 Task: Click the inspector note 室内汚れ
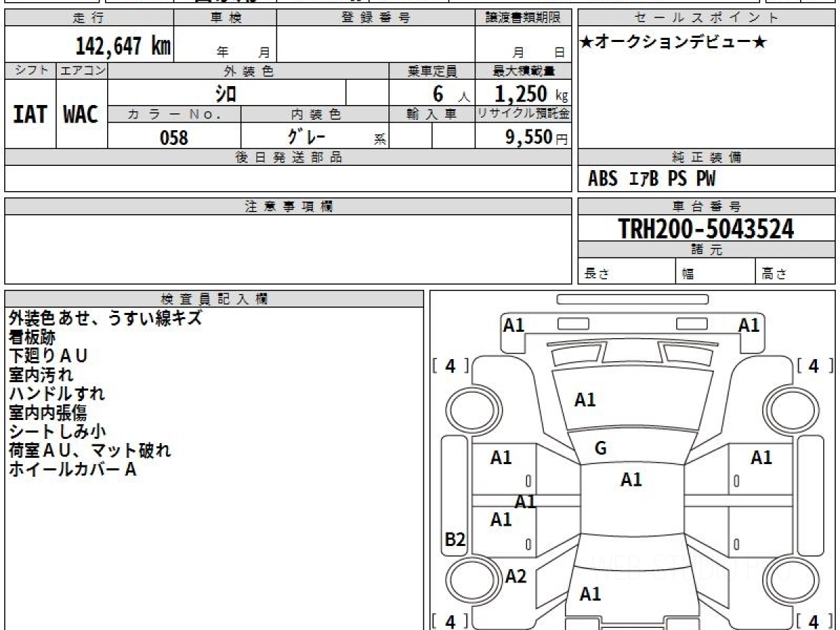pyautogui.click(x=41, y=374)
